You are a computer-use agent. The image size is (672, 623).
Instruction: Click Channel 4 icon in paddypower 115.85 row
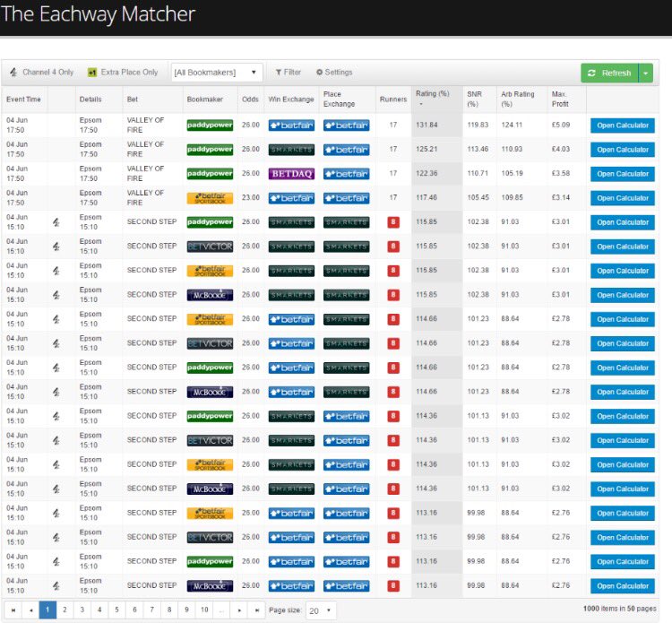coord(56,222)
